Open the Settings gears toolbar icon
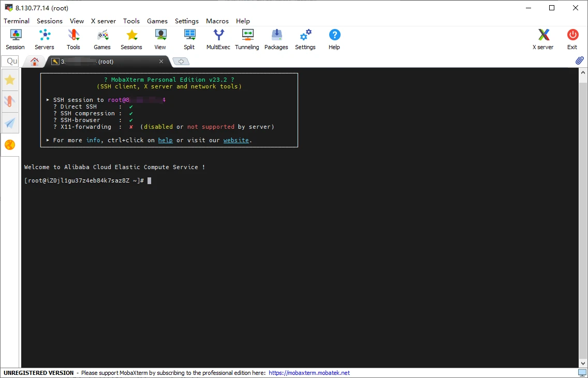This screenshot has width=588, height=378. point(305,39)
